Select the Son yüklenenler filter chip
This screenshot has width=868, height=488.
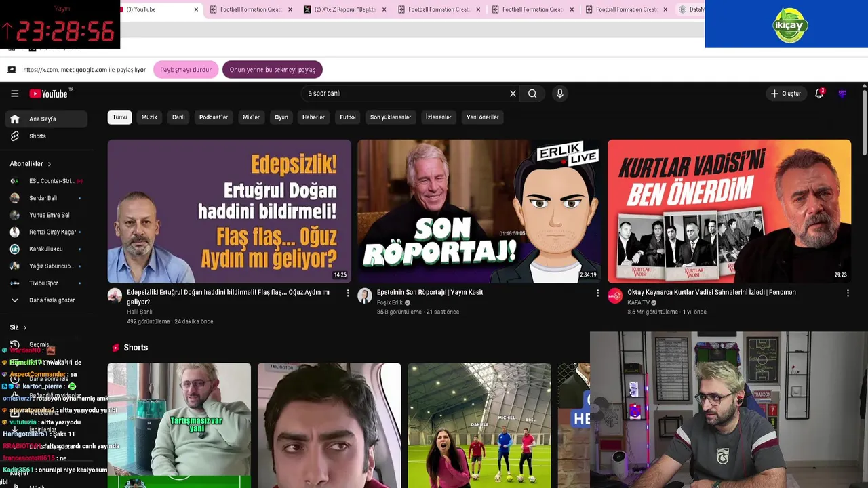[391, 117]
